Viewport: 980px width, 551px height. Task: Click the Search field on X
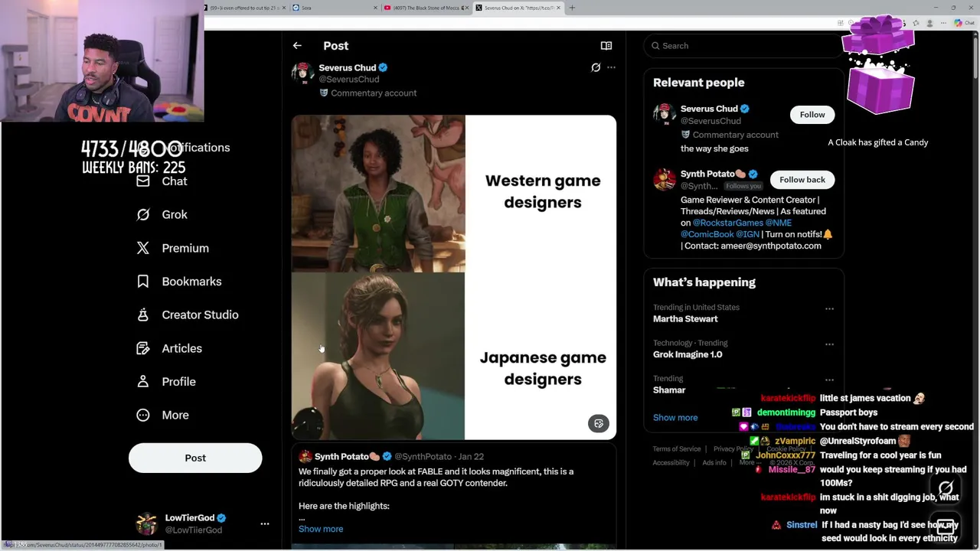point(743,46)
